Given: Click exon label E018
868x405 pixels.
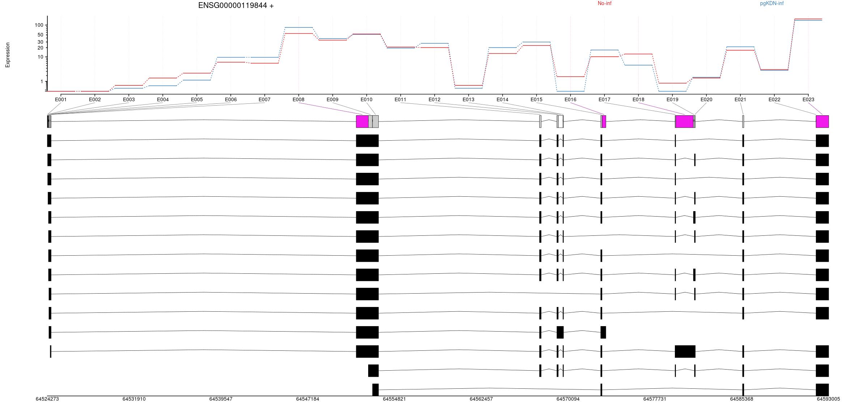Looking at the screenshot, I should (x=638, y=99).
